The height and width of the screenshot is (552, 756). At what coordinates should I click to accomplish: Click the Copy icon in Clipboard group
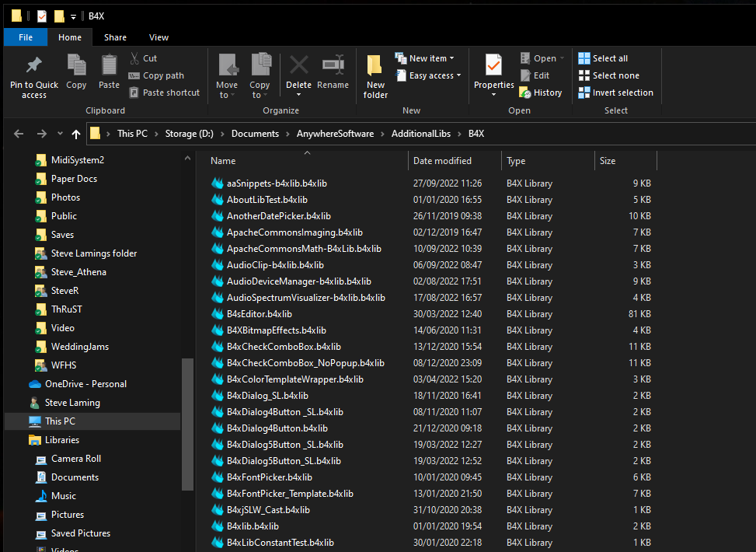[x=76, y=65]
